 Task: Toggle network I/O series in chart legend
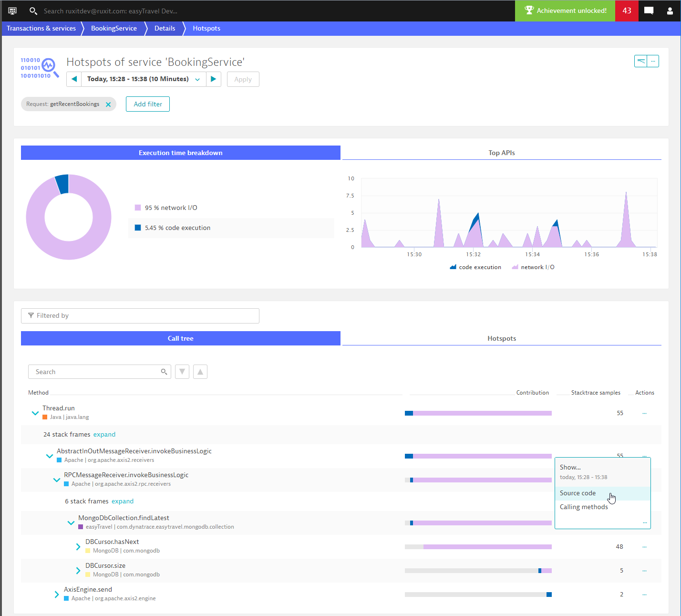pyautogui.click(x=533, y=267)
